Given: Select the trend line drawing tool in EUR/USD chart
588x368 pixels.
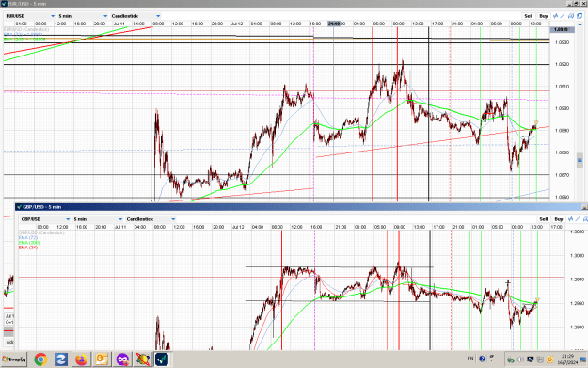Looking at the screenshot, I should point(563,16).
